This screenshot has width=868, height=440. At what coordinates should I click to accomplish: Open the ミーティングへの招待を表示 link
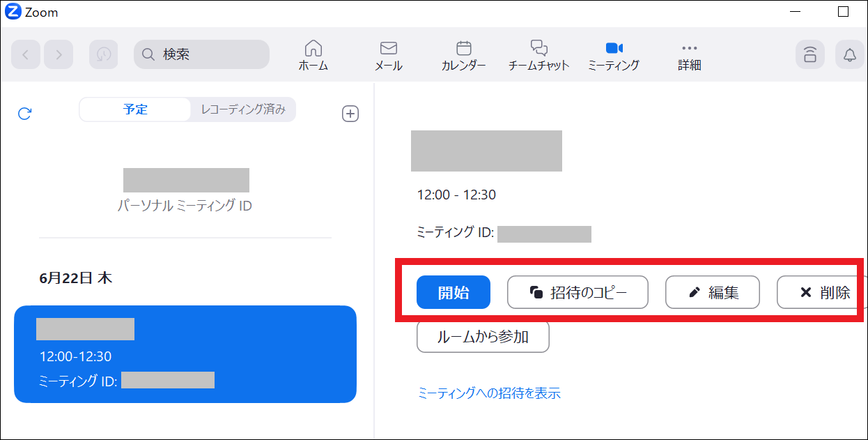(x=489, y=393)
